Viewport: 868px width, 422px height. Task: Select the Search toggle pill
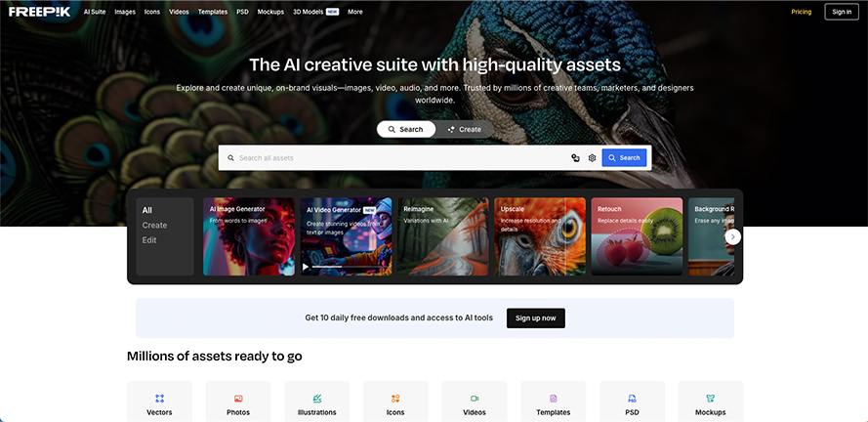[x=406, y=129]
